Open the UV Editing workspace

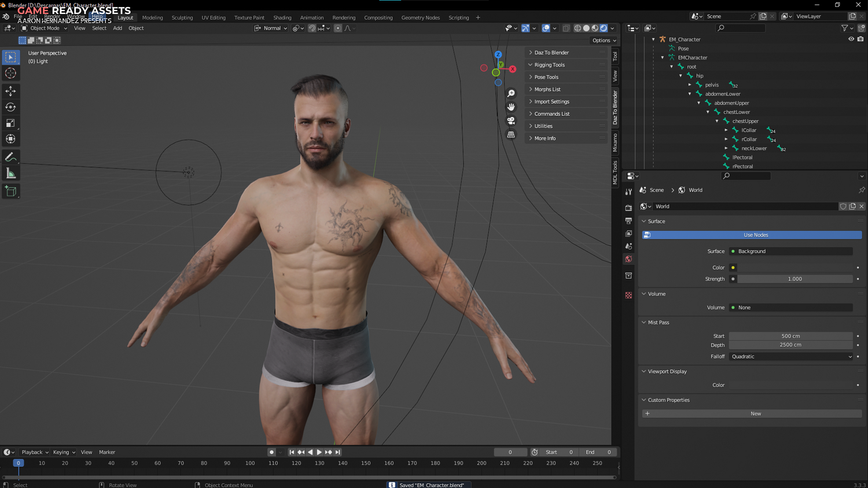coord(214,18)
